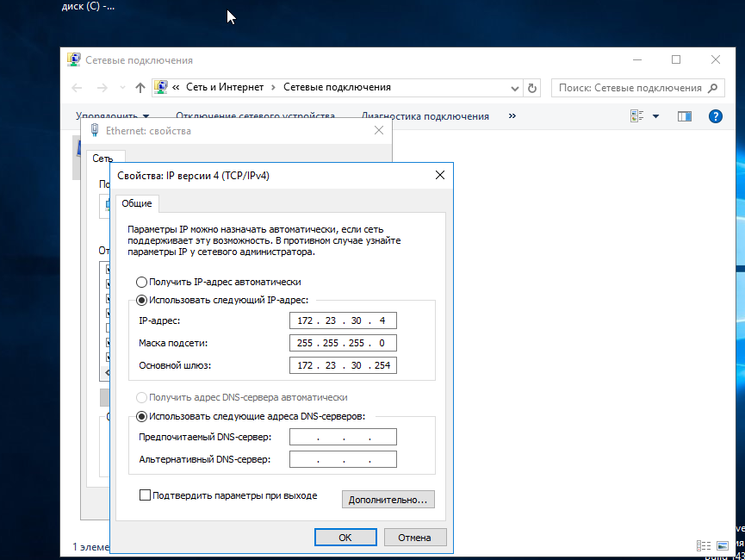Open view options dropdown arrow
Image resolution: width=745 pixels, height=560 pixels.
655,116
